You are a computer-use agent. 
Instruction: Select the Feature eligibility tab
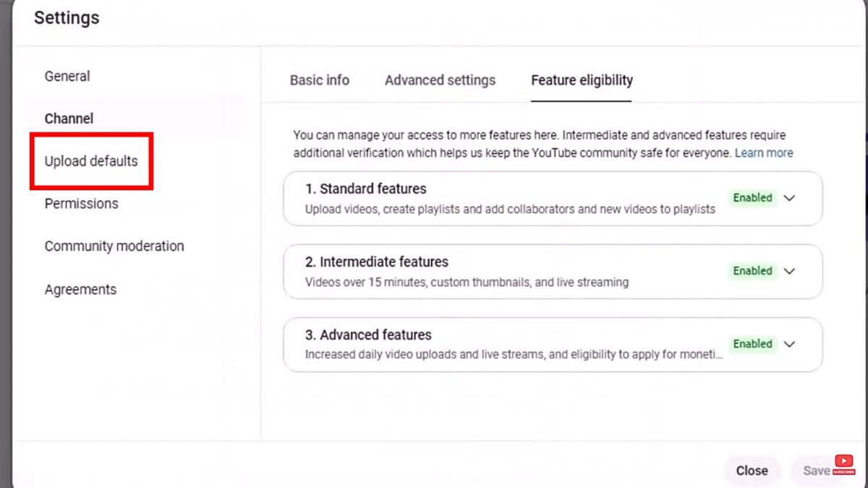[582, 80]
